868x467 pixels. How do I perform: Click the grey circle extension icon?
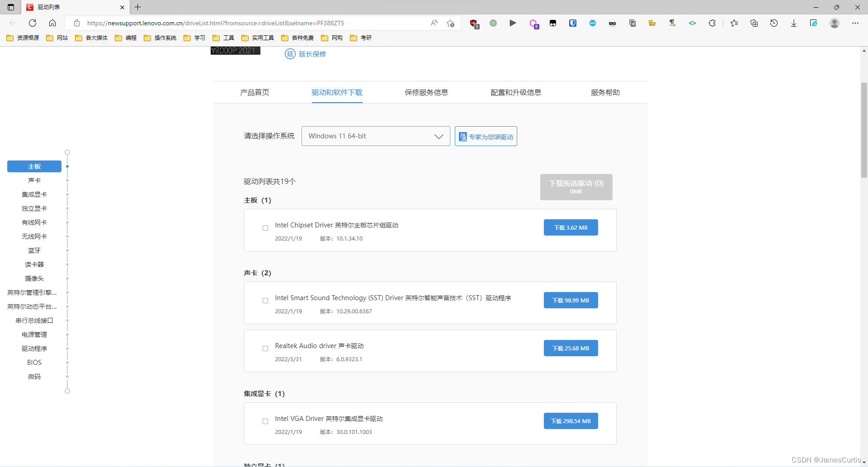click(493, 23)
